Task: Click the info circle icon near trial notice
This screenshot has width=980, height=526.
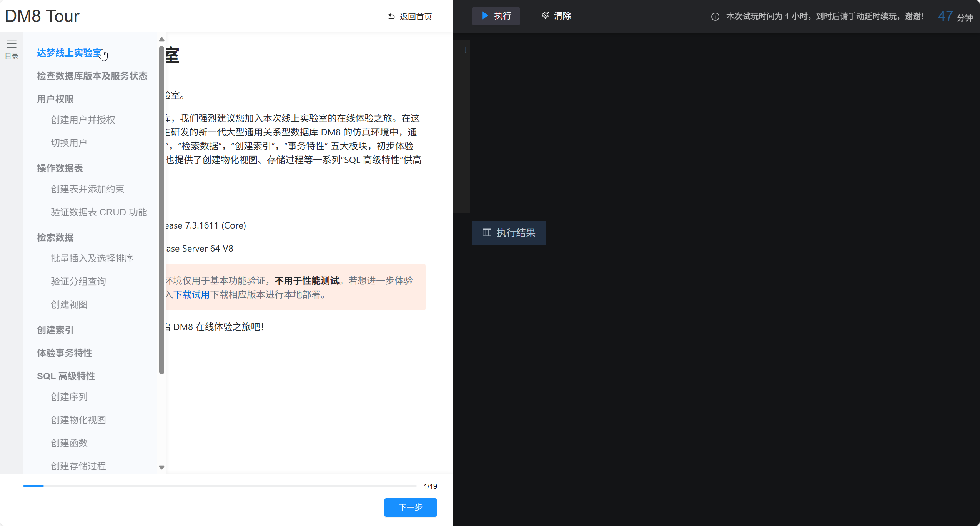Action: coord(715,17)
